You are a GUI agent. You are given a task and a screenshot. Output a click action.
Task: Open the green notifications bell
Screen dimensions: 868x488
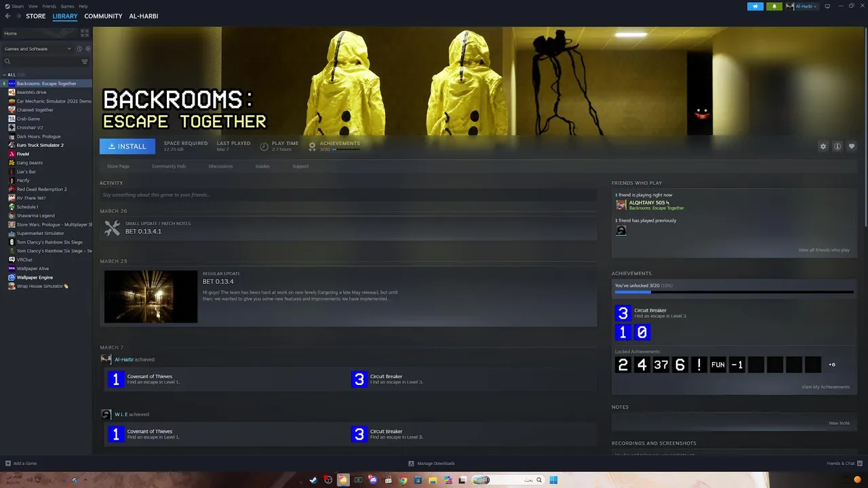(774, 6)
